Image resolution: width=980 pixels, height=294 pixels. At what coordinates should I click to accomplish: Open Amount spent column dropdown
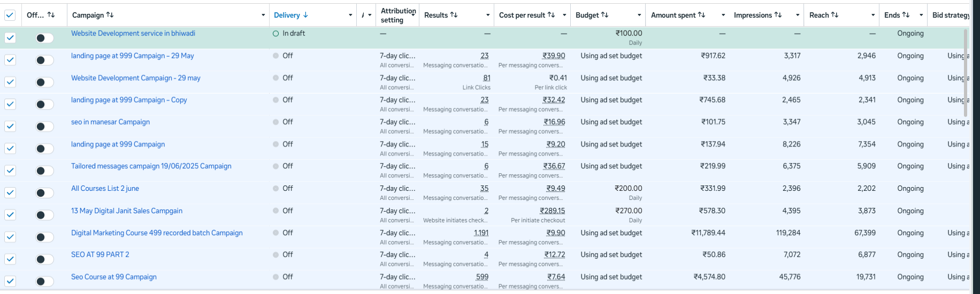[x=723, y=15]
